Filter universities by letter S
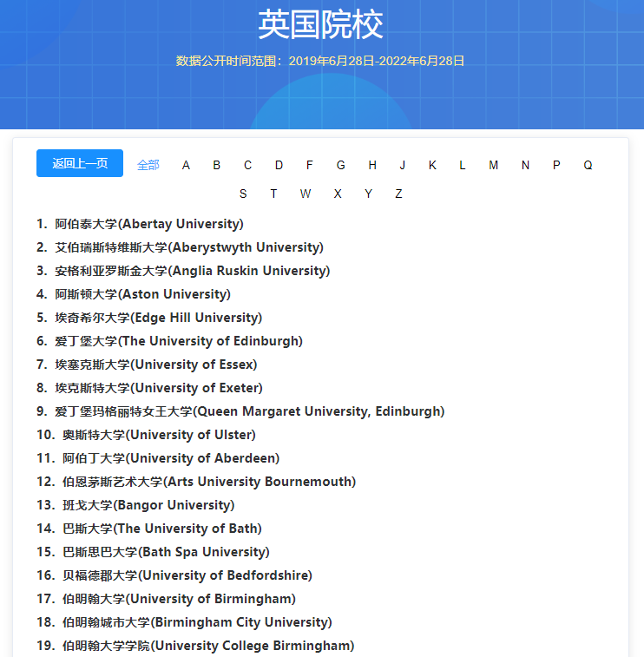The width and height of the screenshot is (644, 657). click(x=243, y=194)
